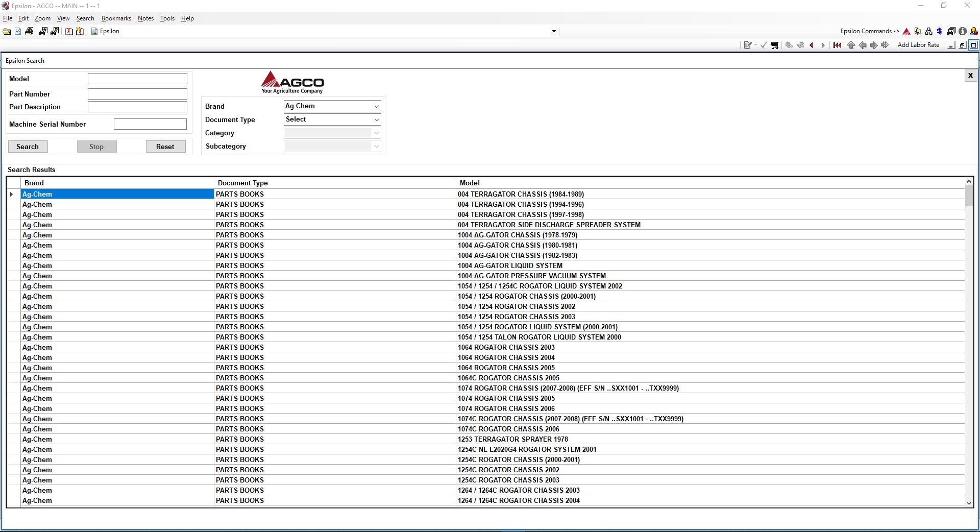The image size is (980, 532).
Task: Open the File menu
Action: coord(8,18)
